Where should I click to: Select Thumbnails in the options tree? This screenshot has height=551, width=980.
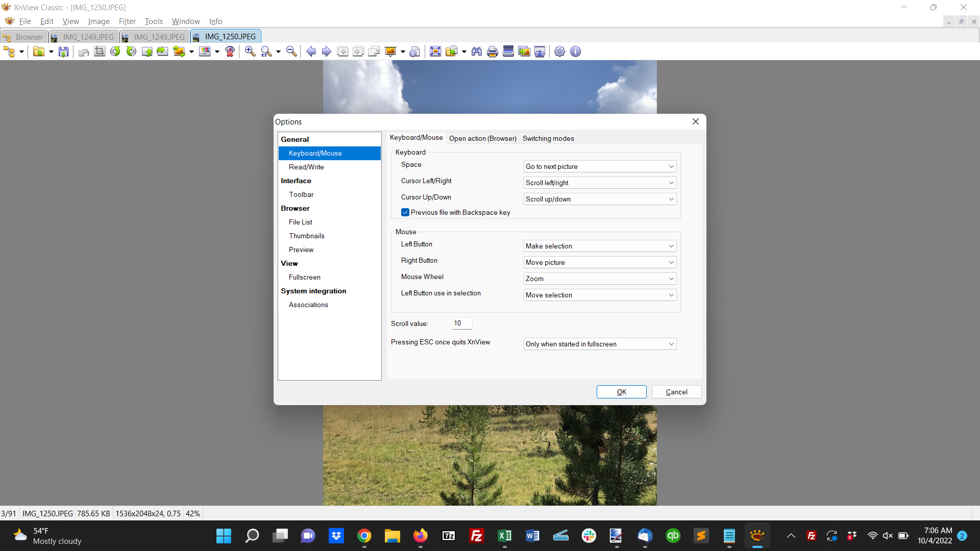pos(306,236)
